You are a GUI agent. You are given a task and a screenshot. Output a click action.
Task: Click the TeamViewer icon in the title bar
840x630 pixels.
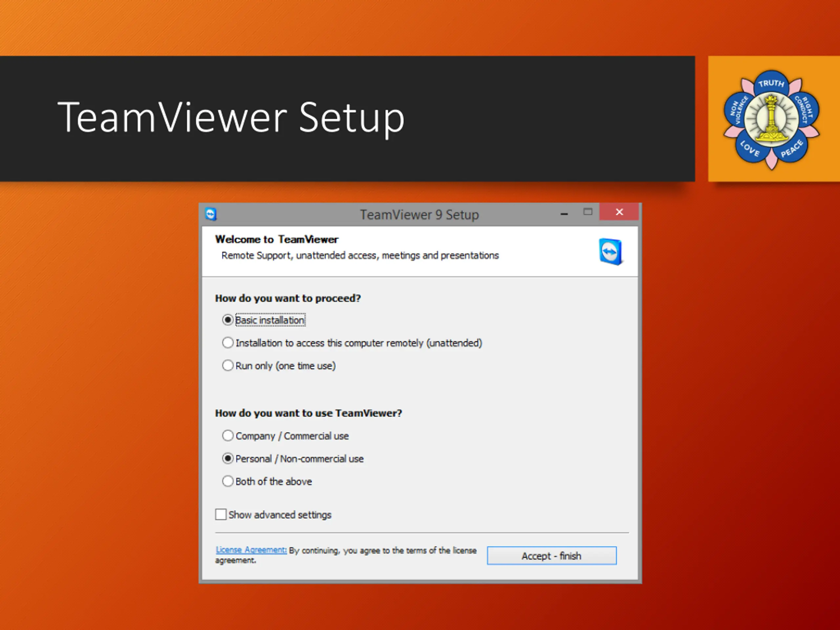coord(211,214)
